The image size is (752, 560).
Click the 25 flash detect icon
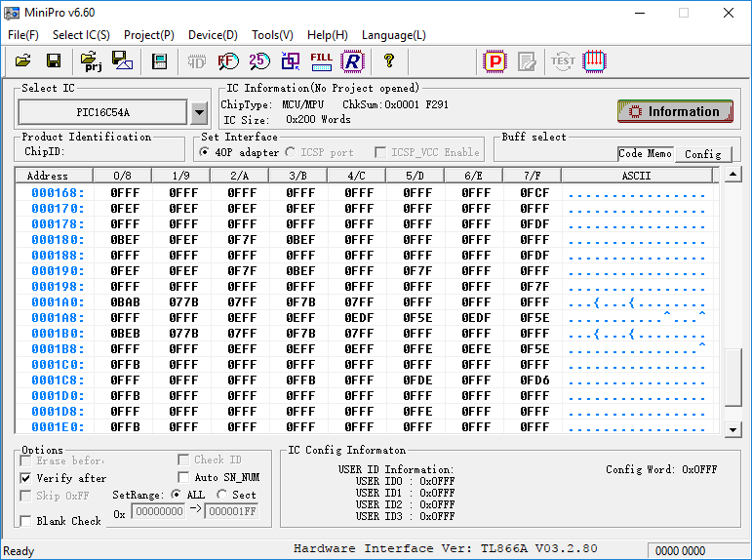tap(259, 60)
